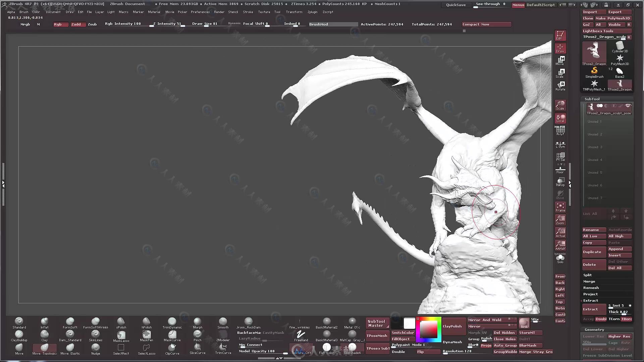Select the SliceCurve brush
This screenshot has width=644, height=362.
(198, 349)
